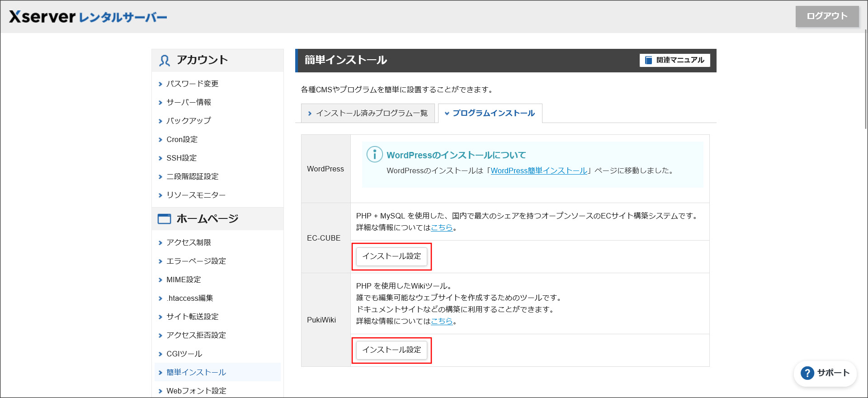Click the arrow on インストール済みプログラム一覧 tab
Screen dimensions: 868x398
point(310,114)
